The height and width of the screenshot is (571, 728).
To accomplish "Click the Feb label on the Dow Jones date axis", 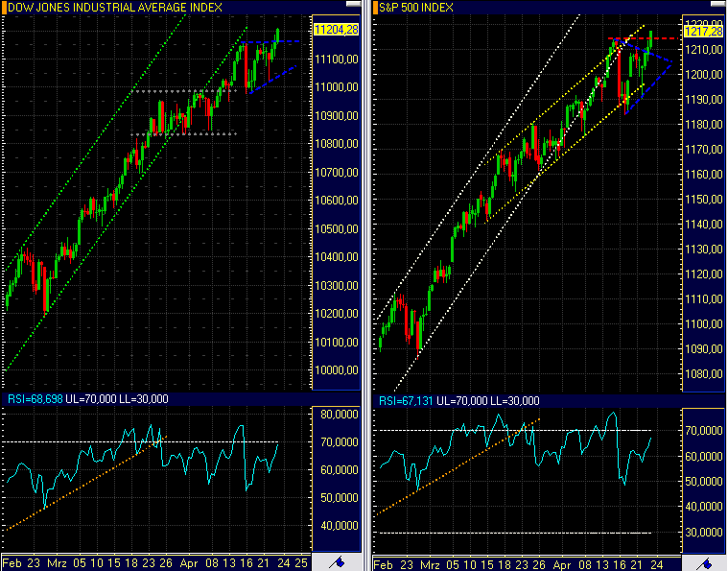I will click(x=12, y=563).
